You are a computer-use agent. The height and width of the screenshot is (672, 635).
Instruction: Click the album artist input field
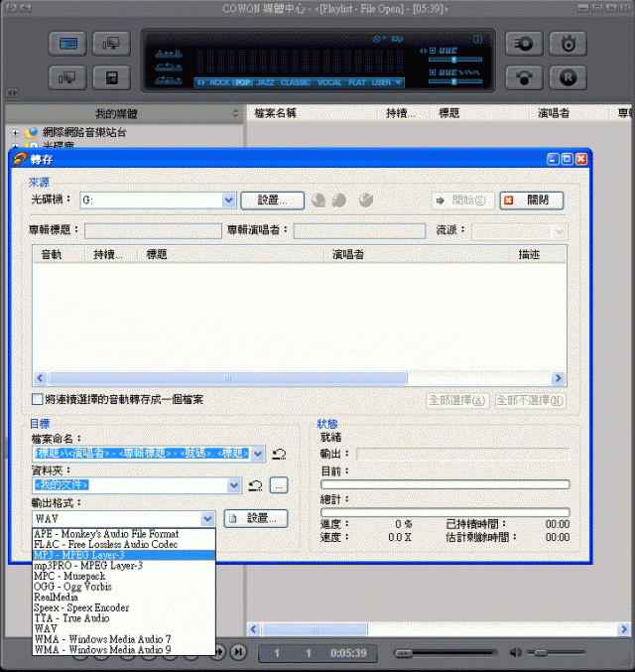[x=359, y=231]
